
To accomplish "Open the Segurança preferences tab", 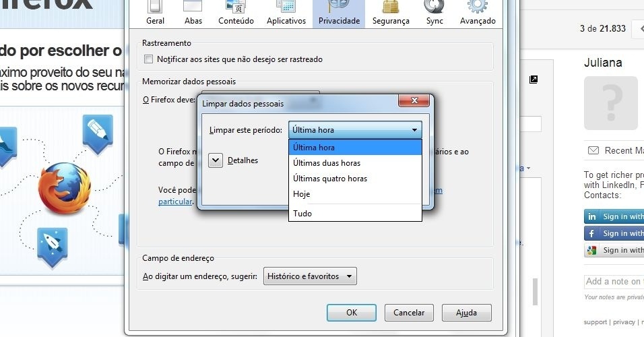I will pyautogui.click(x=391, y=14).
